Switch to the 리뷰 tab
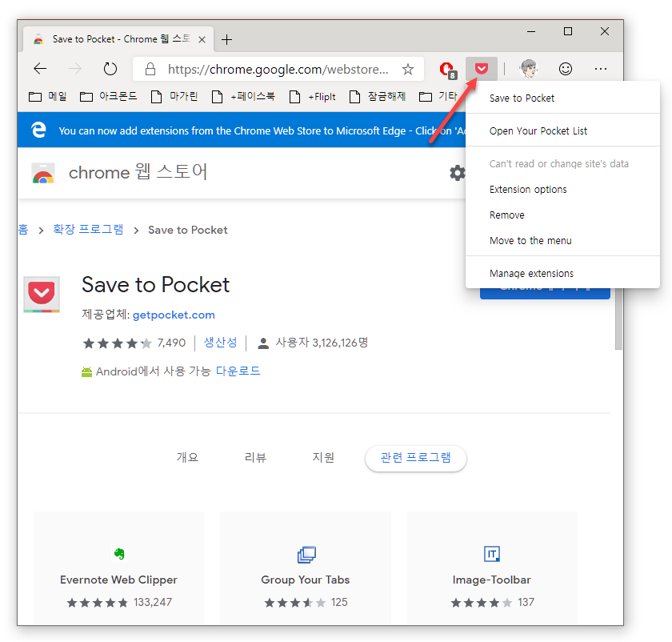The height and width of the screenshot is (642, 672). [x=255, y=458]
